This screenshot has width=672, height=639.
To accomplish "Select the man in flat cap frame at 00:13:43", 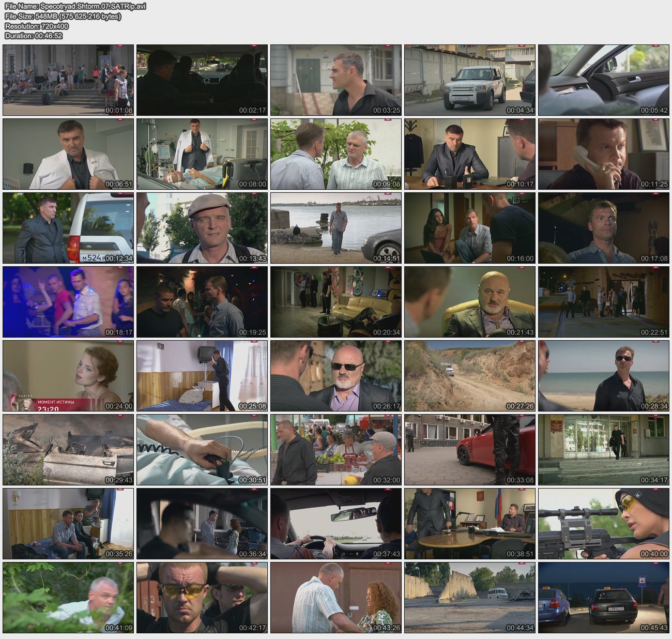I will pyautogui.click(x=202, y=228).
